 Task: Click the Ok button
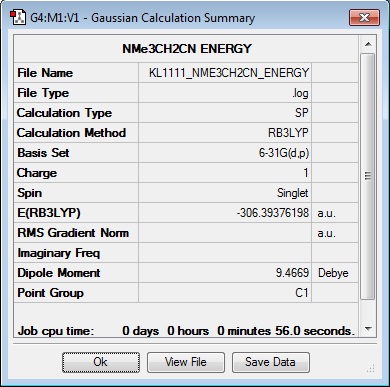tap(101, 362)
